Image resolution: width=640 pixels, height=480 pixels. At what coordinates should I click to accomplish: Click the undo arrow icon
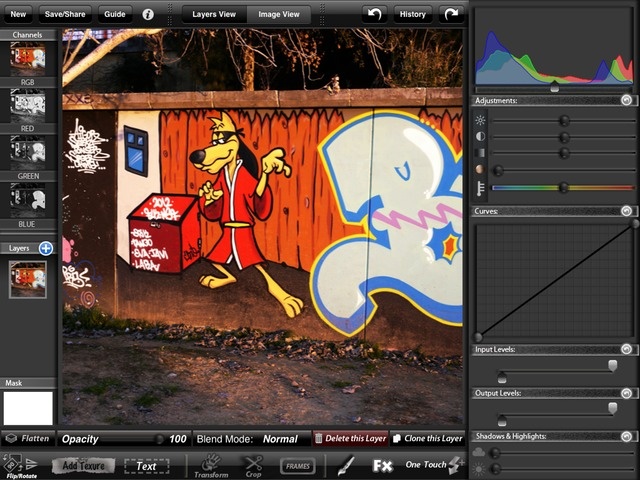374,14
